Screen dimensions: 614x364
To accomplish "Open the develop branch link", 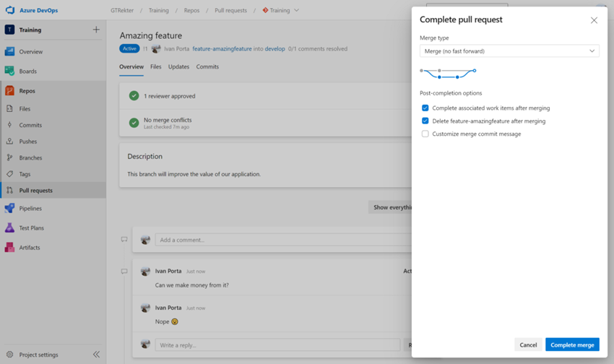I will coord(275,49).
